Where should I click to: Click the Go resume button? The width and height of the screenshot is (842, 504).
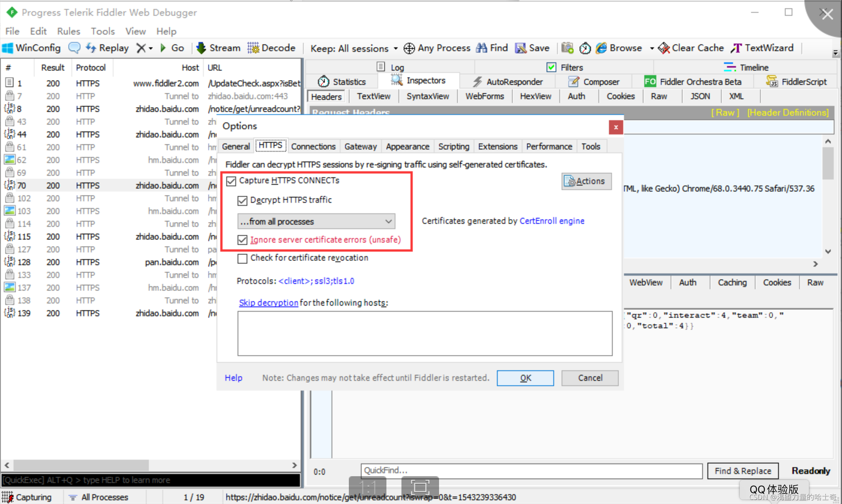pyautogui.click(x=172, y=48)
